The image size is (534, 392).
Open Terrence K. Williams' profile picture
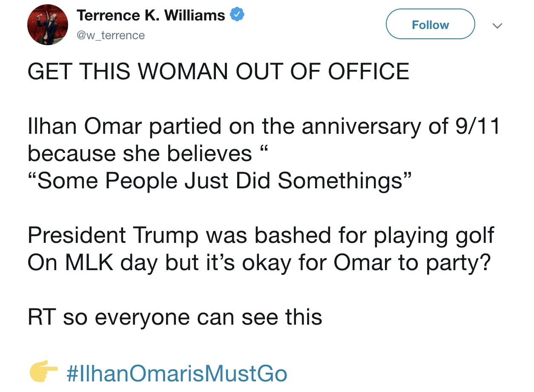click(48, 25)
